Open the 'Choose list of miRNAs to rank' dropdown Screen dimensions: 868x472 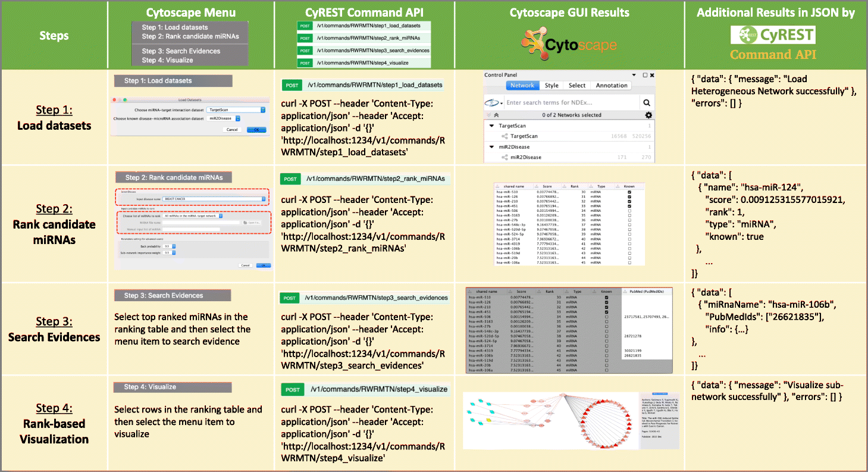point(193,216)
